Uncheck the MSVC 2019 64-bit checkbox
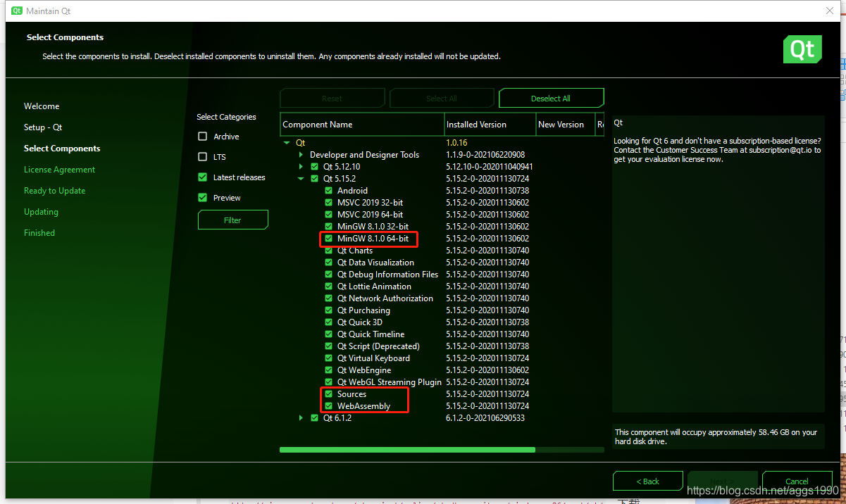 [329, 215]
